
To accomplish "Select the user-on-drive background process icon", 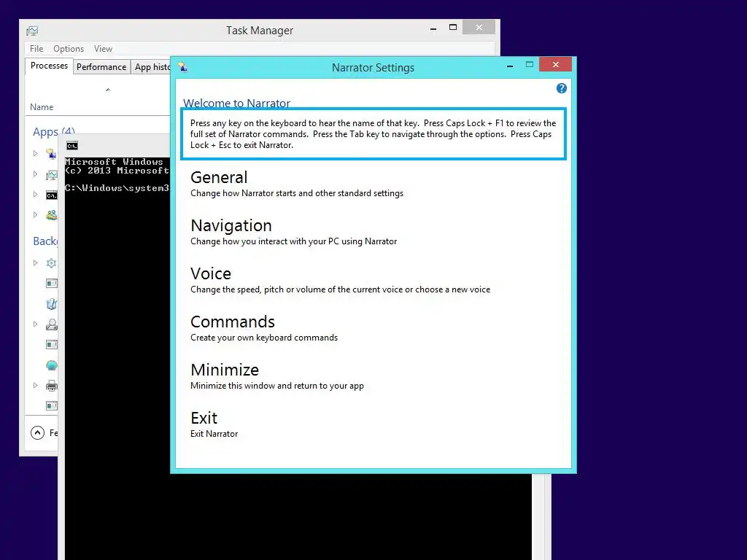I will click(52, 324).
